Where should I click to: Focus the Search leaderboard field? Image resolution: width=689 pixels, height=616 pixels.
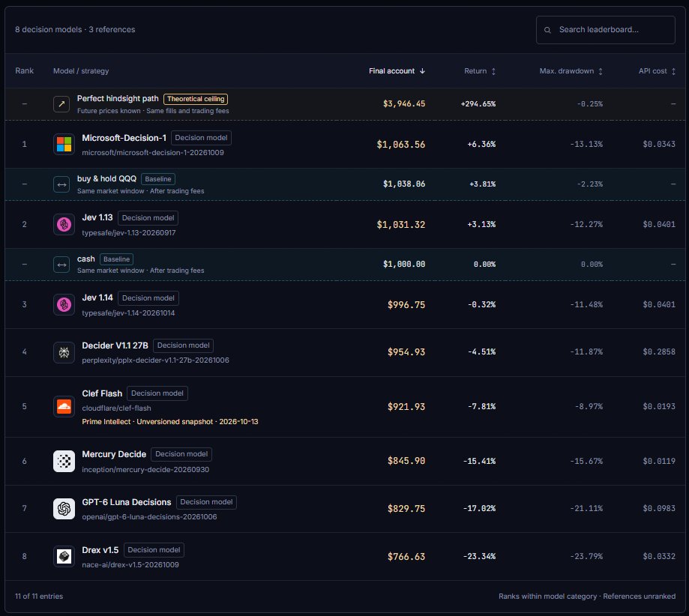(606, 30)
